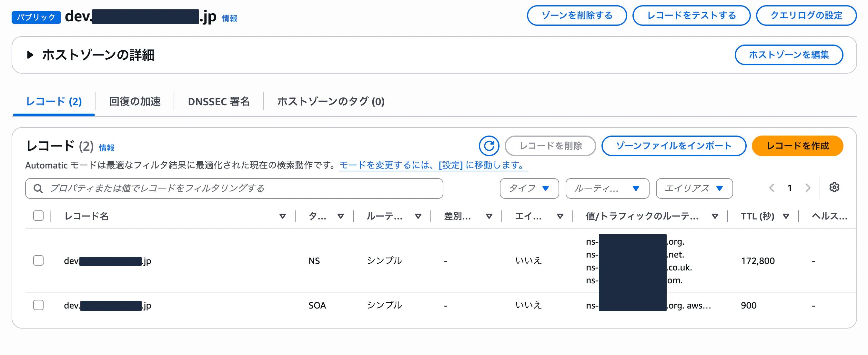
Task: Open the タイプ filter dropdown
Action: 529,188
